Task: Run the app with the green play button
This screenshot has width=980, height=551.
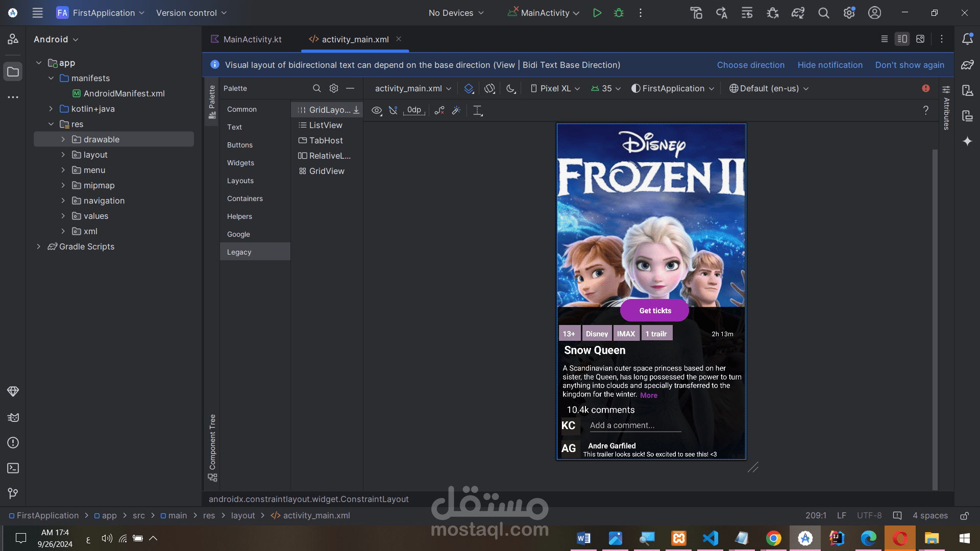Action: pyautogui.click(x=597, y=13)
